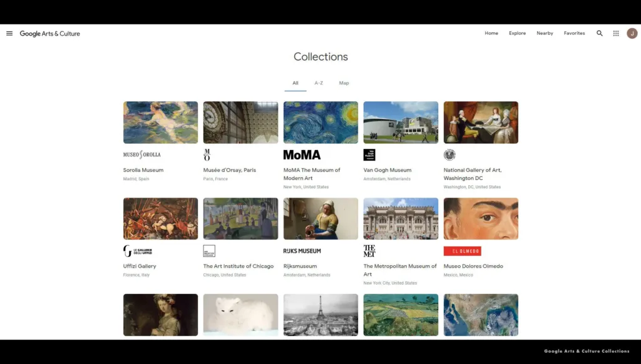Open the hamburger main menu
The height and width of the screenshot is (364, 641).
click(9, 34)
